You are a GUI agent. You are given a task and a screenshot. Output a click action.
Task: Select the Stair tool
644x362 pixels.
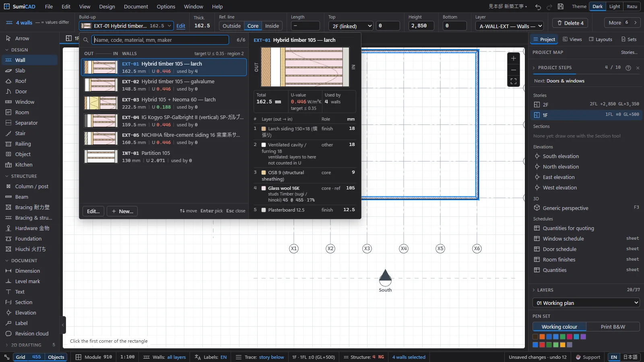29,133
